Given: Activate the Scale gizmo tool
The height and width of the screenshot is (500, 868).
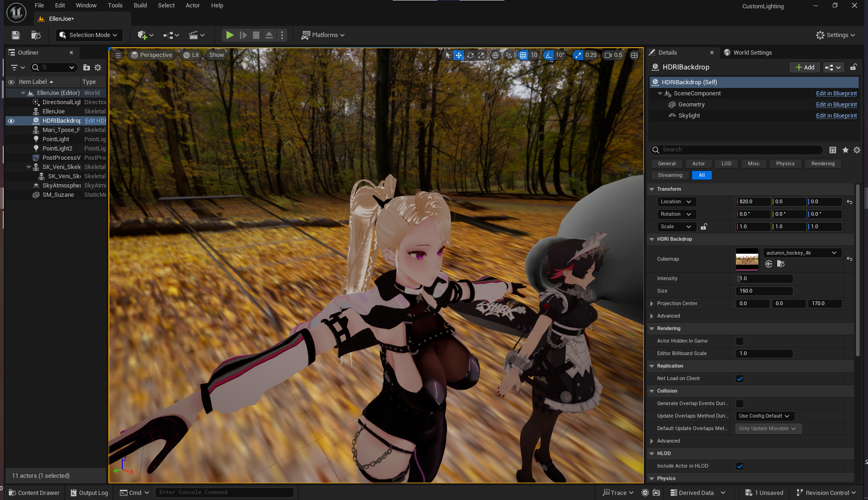Looking at the screenshot, I should [481, 55].
